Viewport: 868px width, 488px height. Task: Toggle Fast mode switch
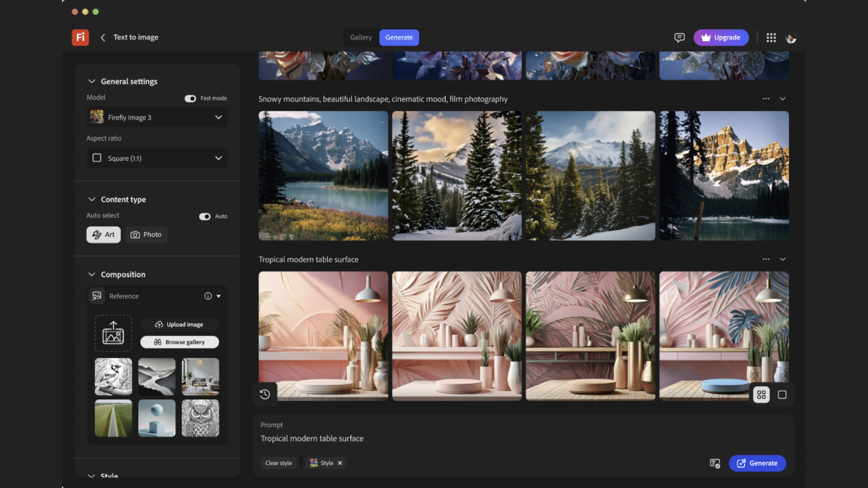coord(190,99)
